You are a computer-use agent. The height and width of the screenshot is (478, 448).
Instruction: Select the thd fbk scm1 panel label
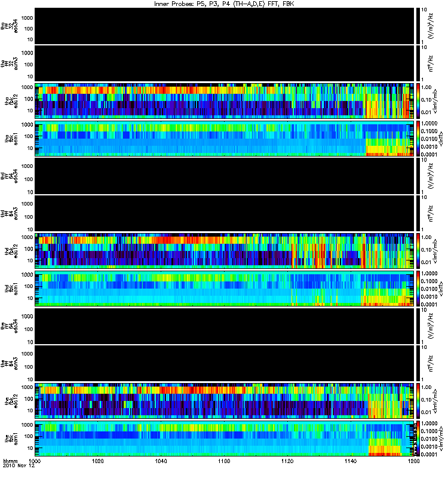[11, 289]
